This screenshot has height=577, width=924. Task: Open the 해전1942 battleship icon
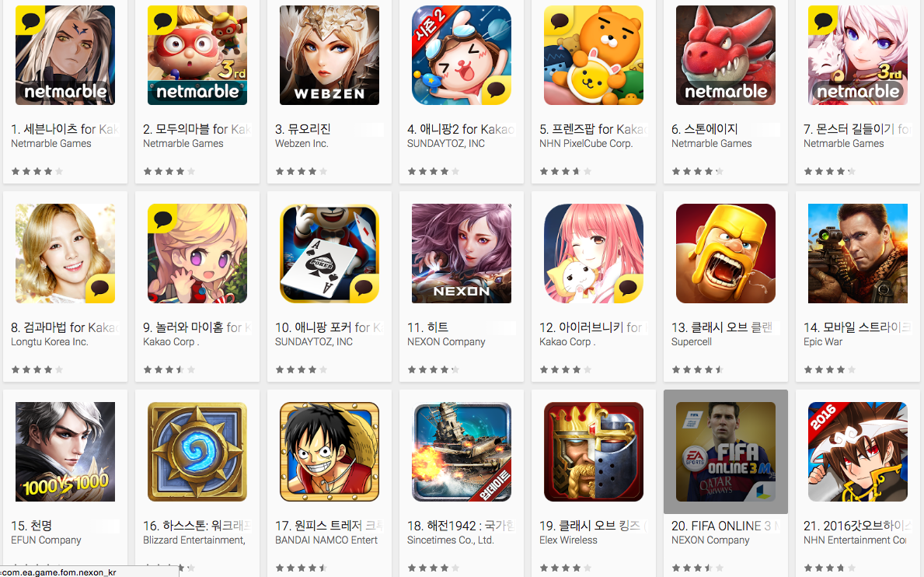(x=462, y=452)
